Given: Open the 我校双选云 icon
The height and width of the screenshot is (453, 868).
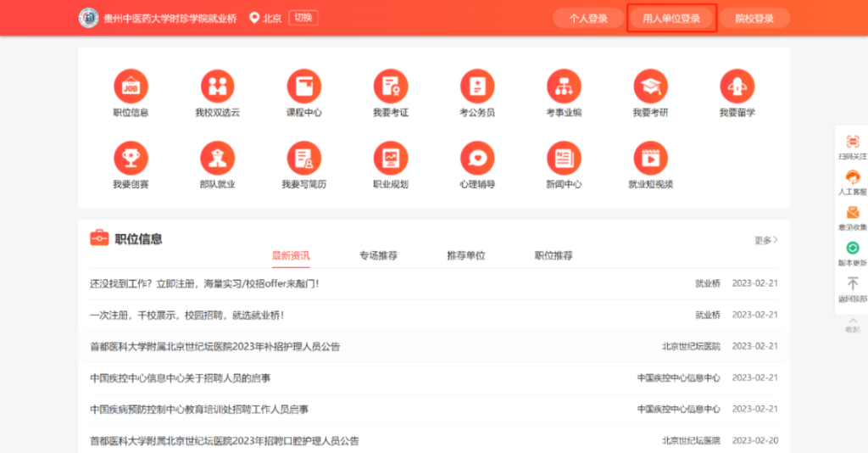Looking at the screenshot, I should 218,87.
